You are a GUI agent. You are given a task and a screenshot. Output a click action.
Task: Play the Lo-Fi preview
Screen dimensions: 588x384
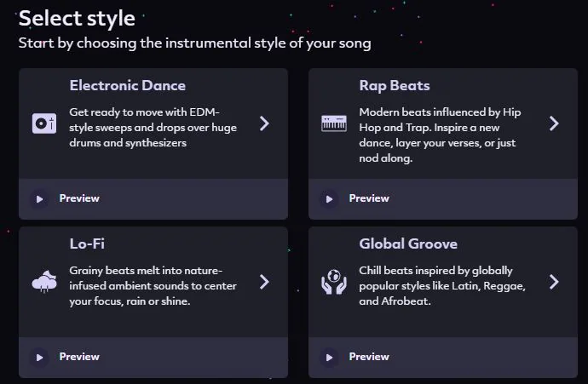(x=39, y=357)
